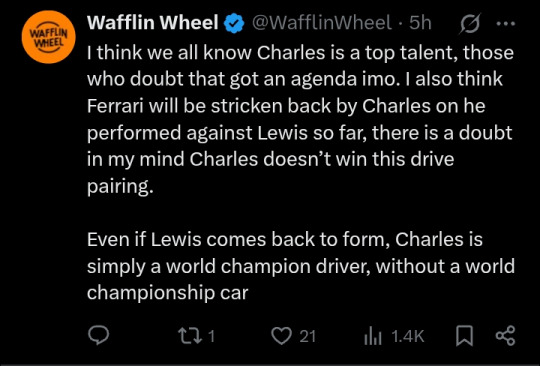This screenshot has height=366, width=540.
Task: Click the final line 'championship car'
Action: point(167,293)
